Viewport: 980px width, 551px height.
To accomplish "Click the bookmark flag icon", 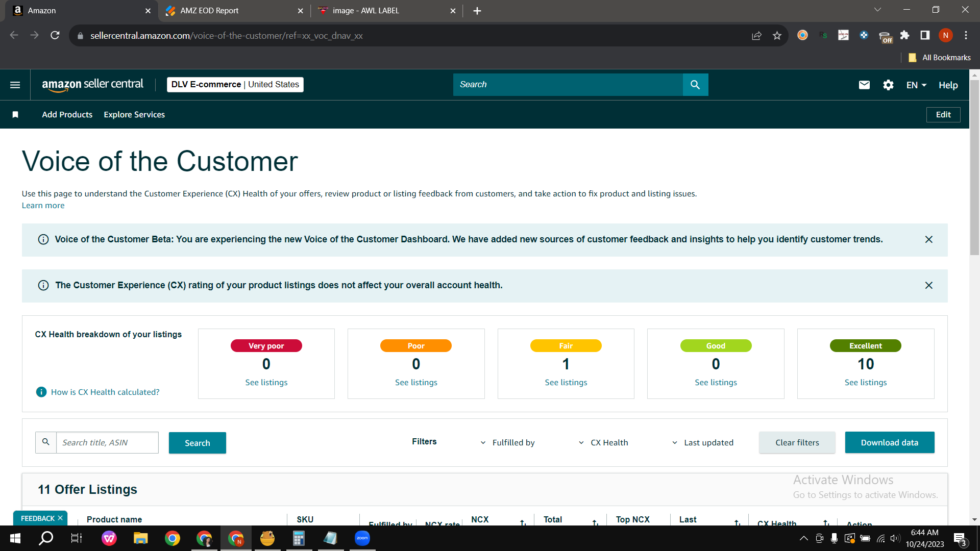I will pos(15,115).
